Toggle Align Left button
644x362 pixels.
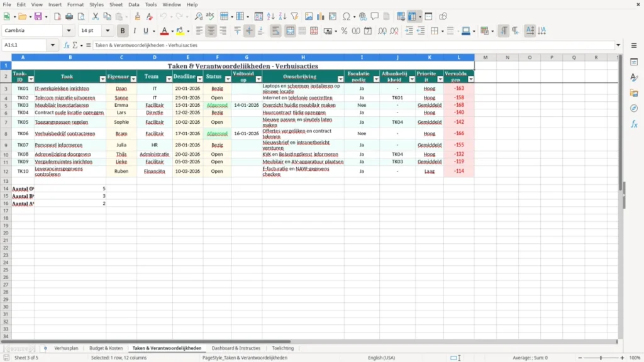[x=199, y=31]
